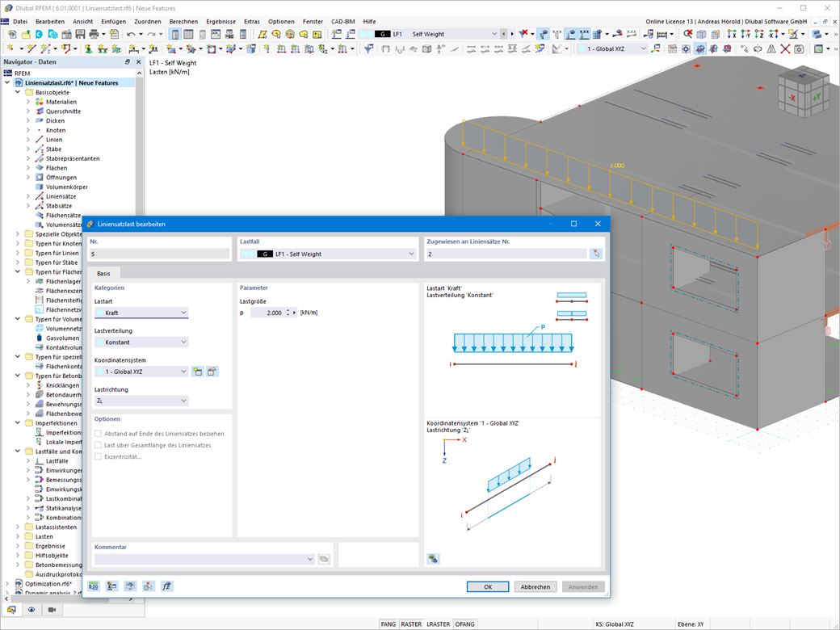This screenshot has width=840, height=630.
Task: Open file icon in main toolbar
Action: coord(26,34)
